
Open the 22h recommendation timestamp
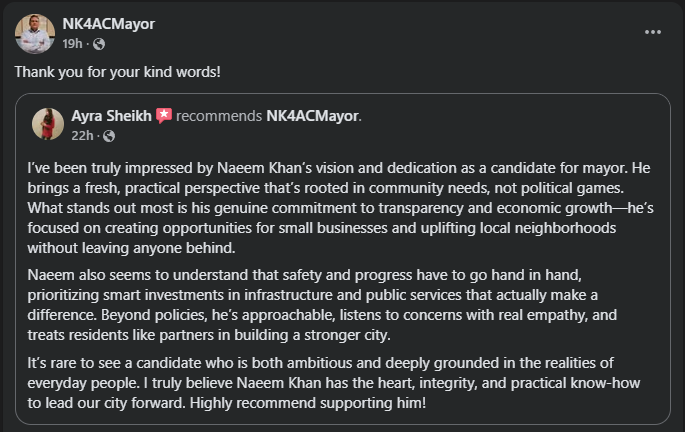coord(82,135)
